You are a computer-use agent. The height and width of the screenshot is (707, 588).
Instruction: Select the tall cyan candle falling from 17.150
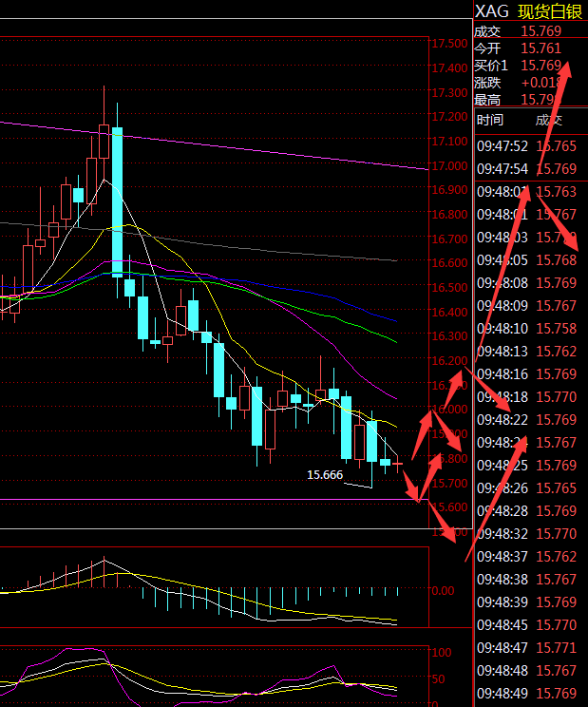[117, 202]
